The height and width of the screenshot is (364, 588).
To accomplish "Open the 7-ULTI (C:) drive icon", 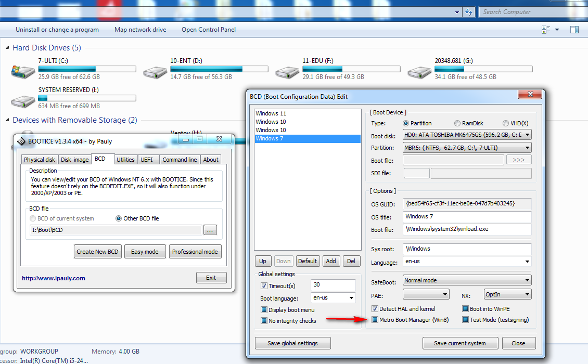I will pos(23,72).
